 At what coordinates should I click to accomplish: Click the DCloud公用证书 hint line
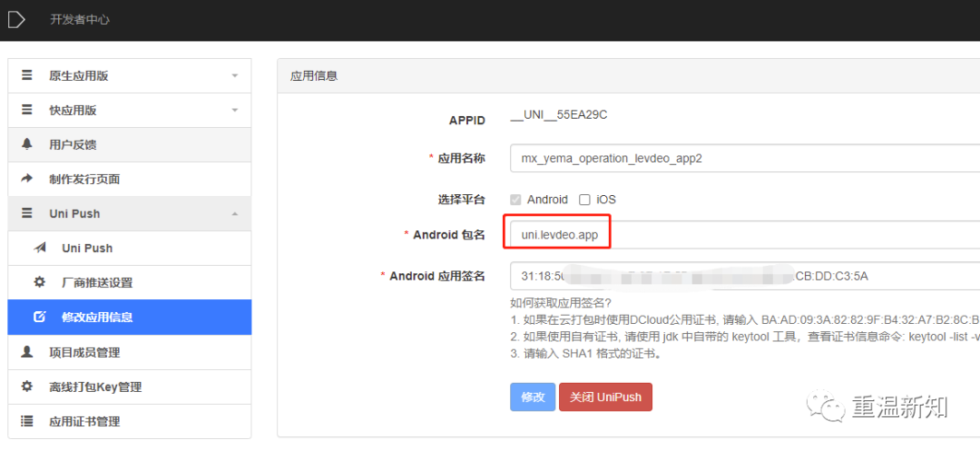point(745,320)
